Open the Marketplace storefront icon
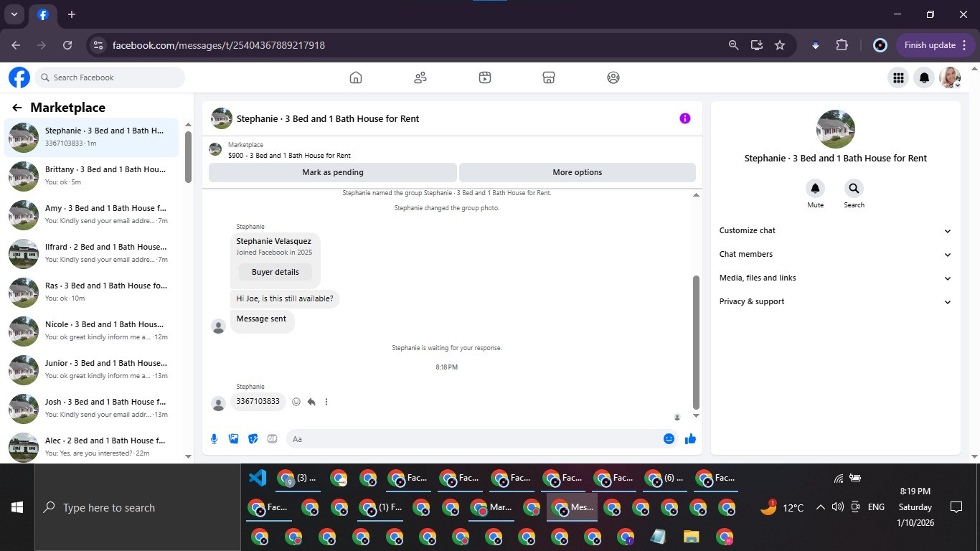980x551 pixels. pyautogui.click(x=549, y=77)
